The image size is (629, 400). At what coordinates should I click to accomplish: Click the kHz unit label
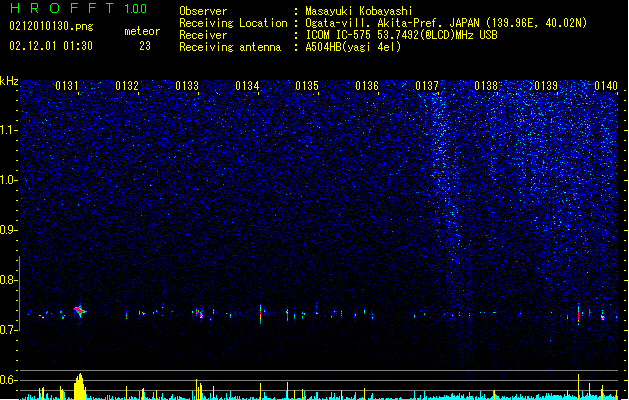pos(9,81)
